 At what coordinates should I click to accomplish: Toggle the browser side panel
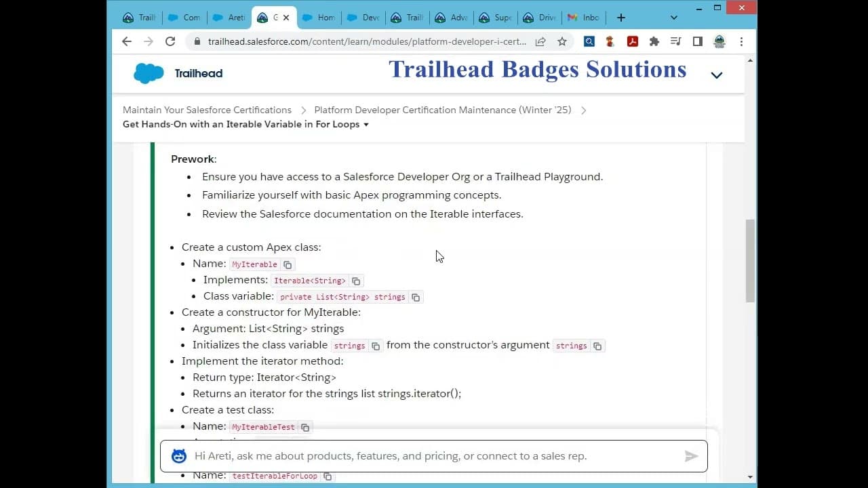697,41
